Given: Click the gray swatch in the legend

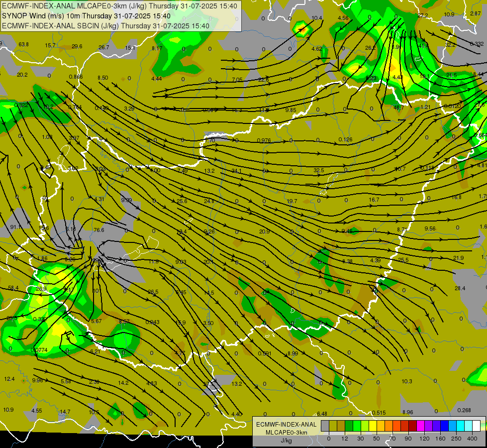Looking at the screenshot, I should (325, 426).
